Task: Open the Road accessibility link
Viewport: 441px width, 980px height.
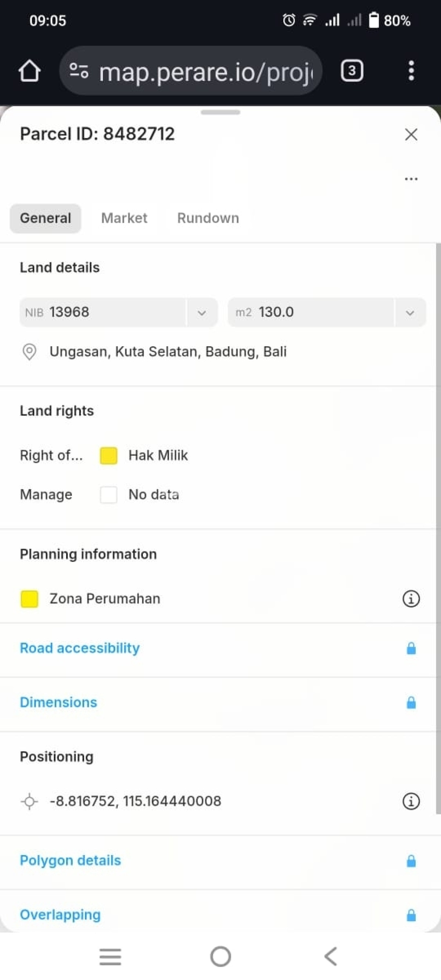Action: click(x=80, y=648)
